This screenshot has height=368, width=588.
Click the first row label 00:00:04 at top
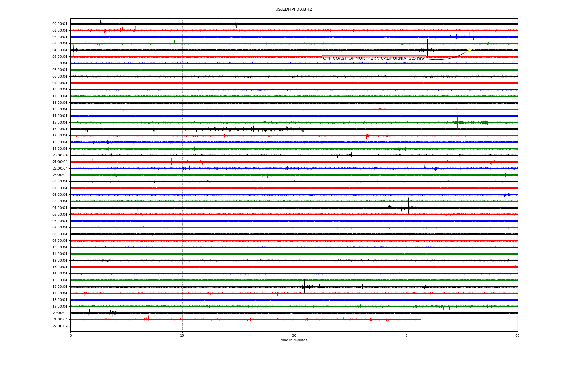tap(60, 24)
